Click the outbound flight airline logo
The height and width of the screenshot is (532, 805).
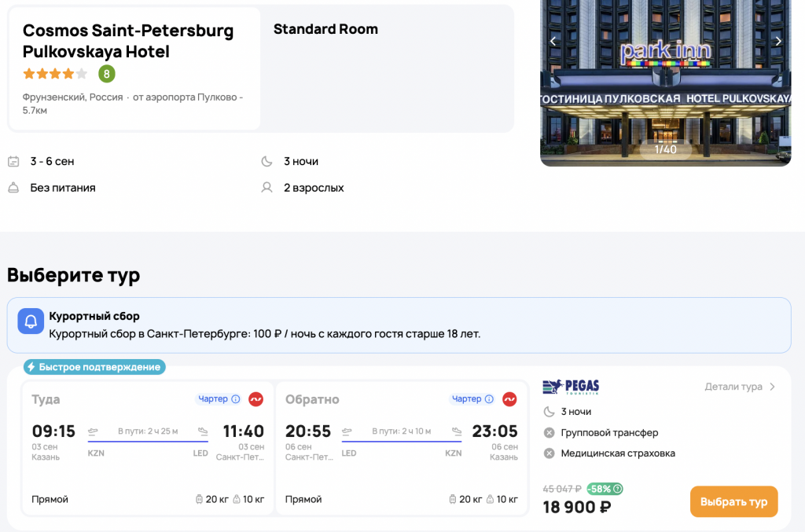[x=255, y=399]
